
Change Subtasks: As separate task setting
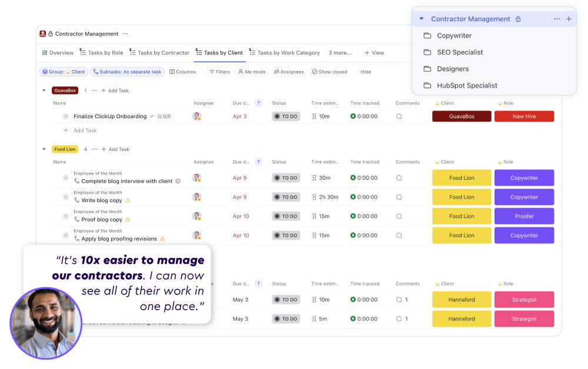click(127, 72)
